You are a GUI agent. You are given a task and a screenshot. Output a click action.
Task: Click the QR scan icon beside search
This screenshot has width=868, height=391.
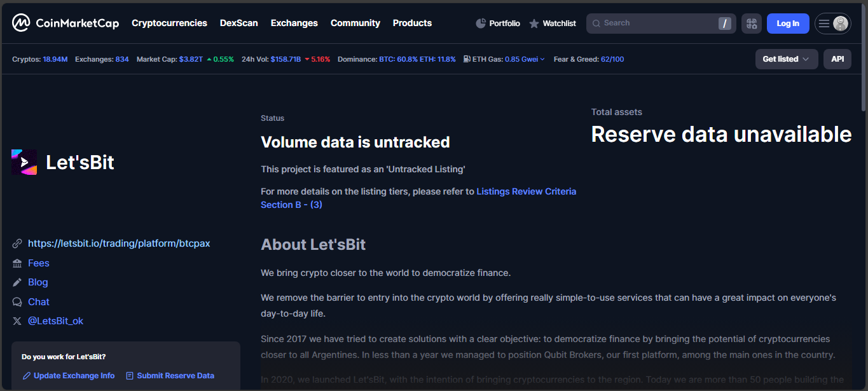[751, 24]
